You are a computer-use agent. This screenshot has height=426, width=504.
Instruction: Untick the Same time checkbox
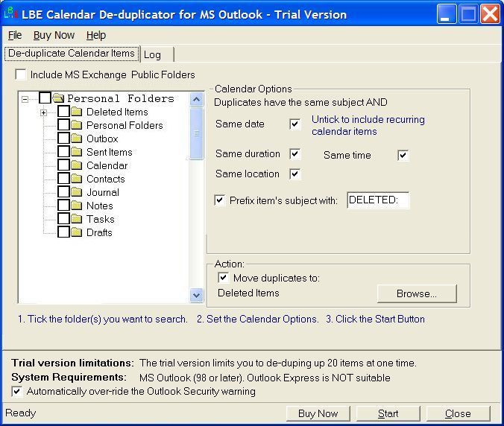click(403, 156)
